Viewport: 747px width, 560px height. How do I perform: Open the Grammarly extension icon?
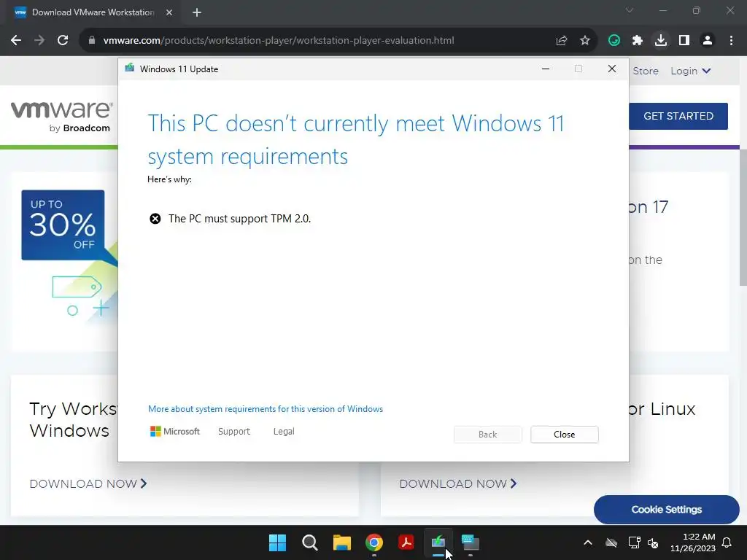click(614, 41)
